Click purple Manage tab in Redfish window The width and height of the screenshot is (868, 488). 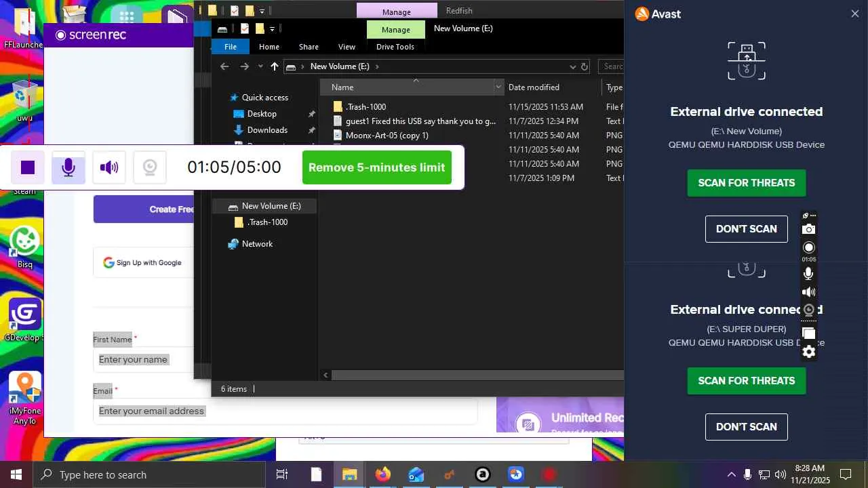click(x=397, y=12)
